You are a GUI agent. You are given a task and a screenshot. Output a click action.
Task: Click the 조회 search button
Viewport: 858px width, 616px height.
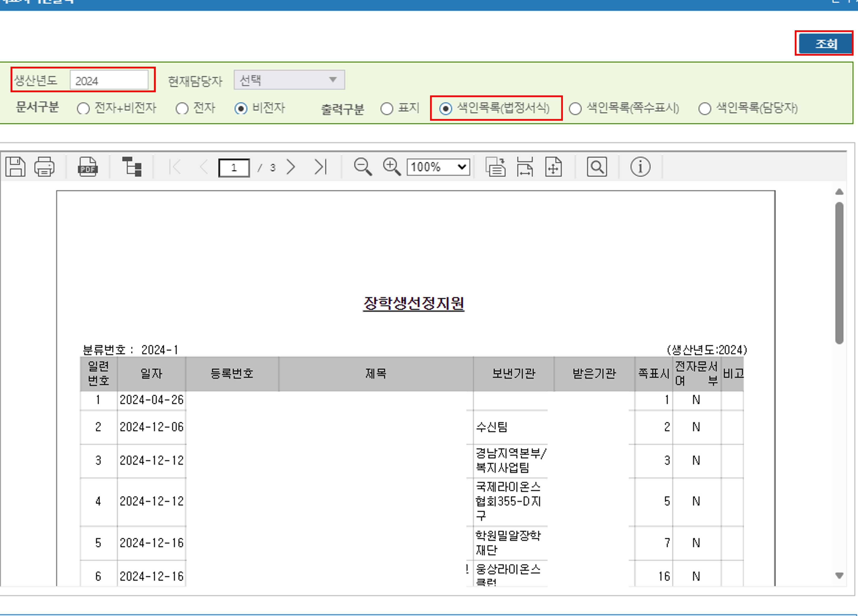coord(826,44)
